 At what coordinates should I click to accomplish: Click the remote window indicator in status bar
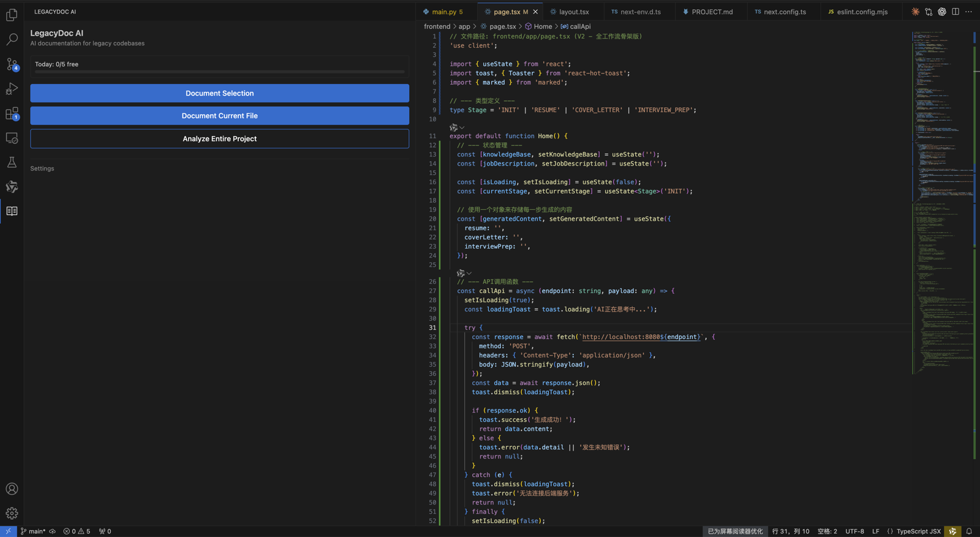coord(8,531)
